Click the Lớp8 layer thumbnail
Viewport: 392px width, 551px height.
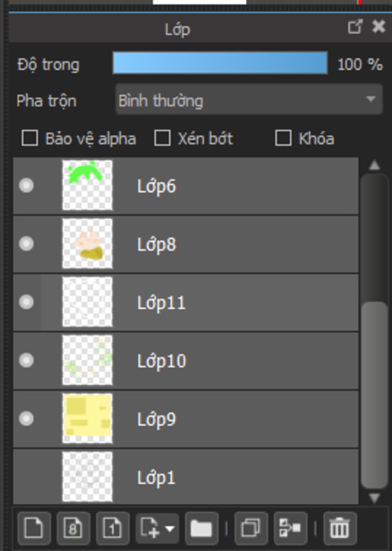87,244
